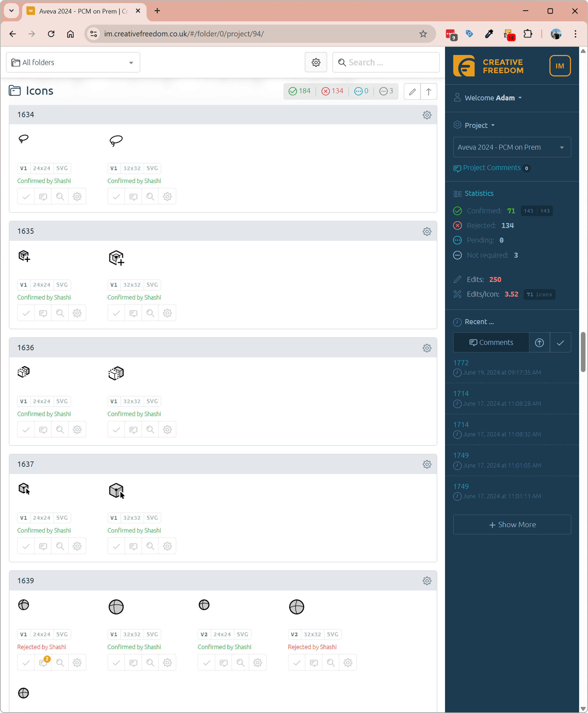588x713 pixels.
Task: Open the All folders dropdown
Action: pos(73,62)
